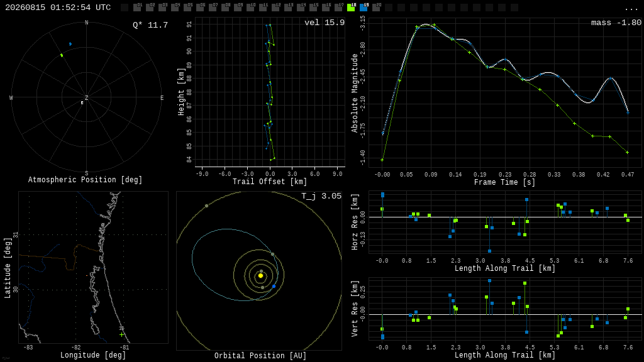Viewport: 644px width, 362px height.
Task: Click the T_j 3.05 label
Action: point(321,196)
